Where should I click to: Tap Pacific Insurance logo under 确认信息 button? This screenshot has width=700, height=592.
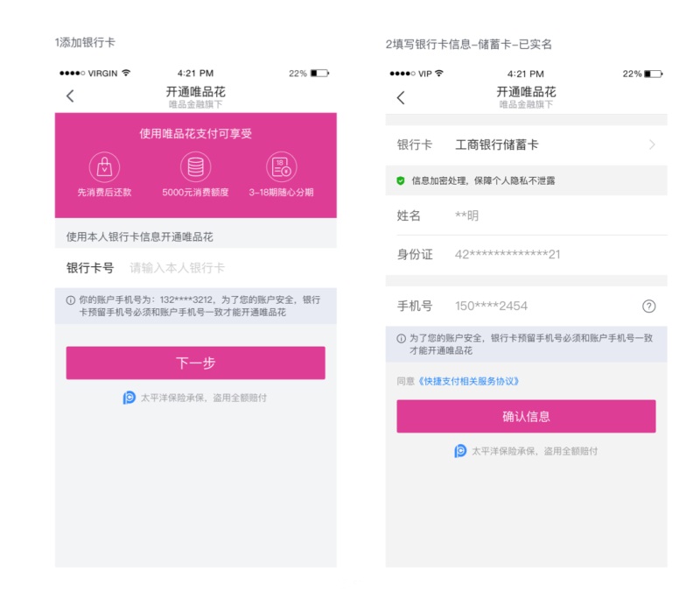coord(460,451)
